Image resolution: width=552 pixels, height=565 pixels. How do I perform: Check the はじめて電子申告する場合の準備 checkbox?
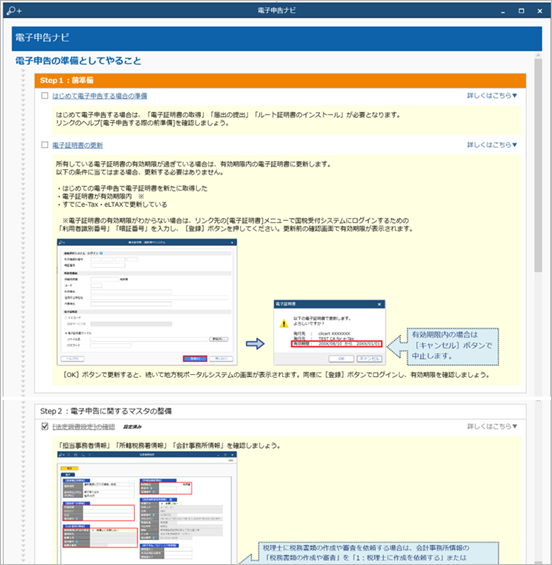[45, 95]
